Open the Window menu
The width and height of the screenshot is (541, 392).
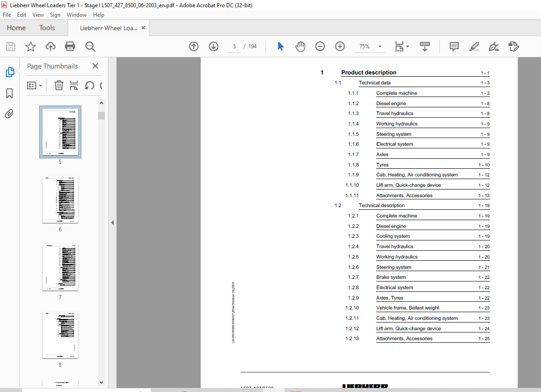point(77,15)
